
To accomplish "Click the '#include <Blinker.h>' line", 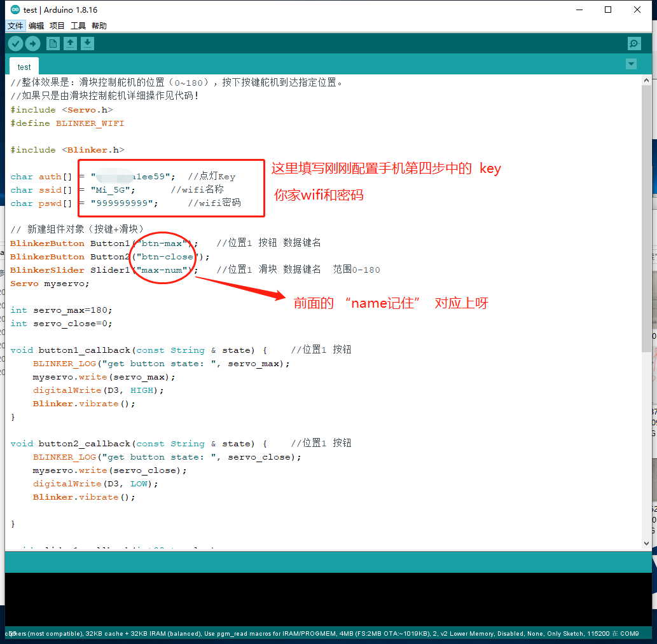I will coord(67,150).
